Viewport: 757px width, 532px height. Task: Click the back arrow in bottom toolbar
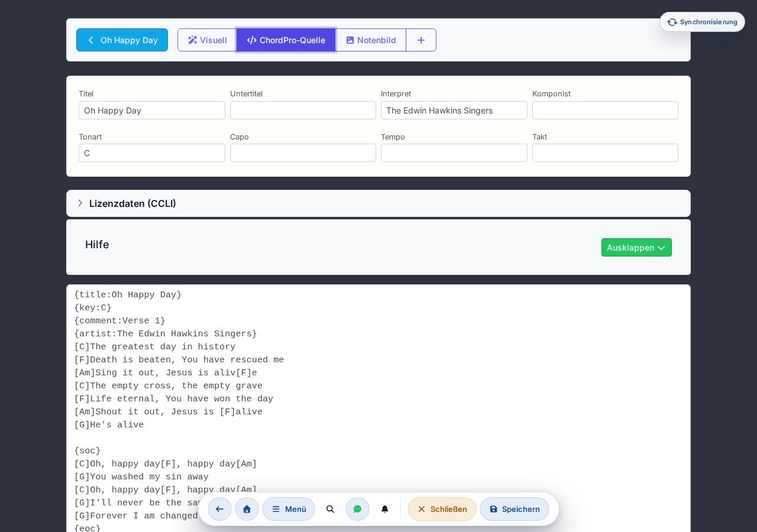219,509
